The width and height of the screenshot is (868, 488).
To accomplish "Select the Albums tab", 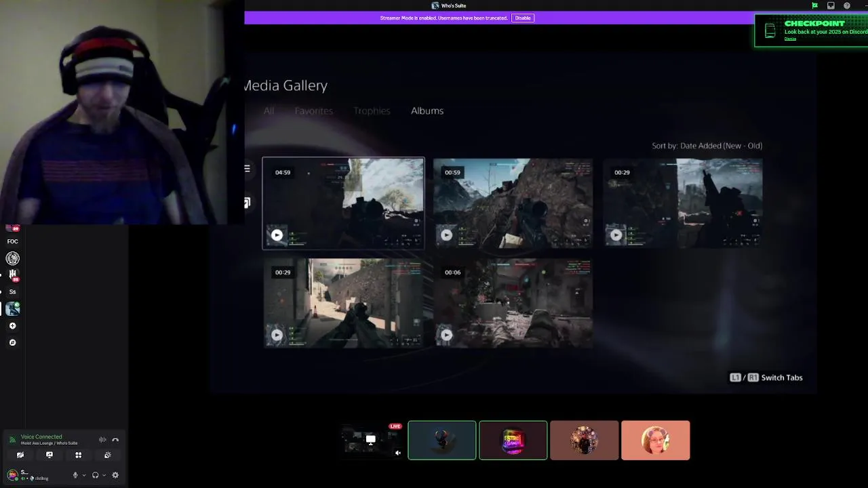I will (427, 110).
